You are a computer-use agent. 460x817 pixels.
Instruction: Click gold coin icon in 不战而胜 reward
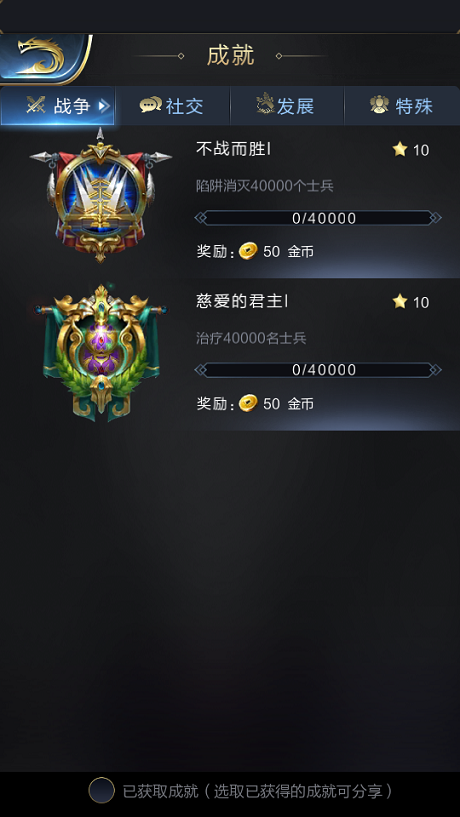tap(248, 252)
